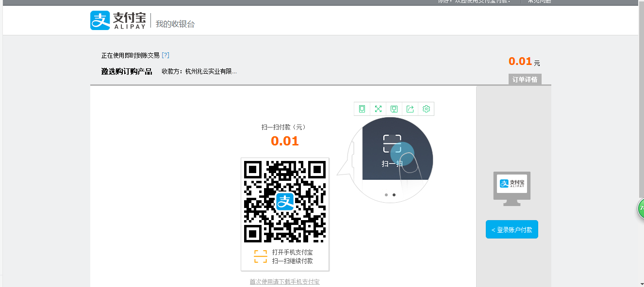
Task: Click the 首次使用请下载手机支付宝 link
Action: [285, 282]
